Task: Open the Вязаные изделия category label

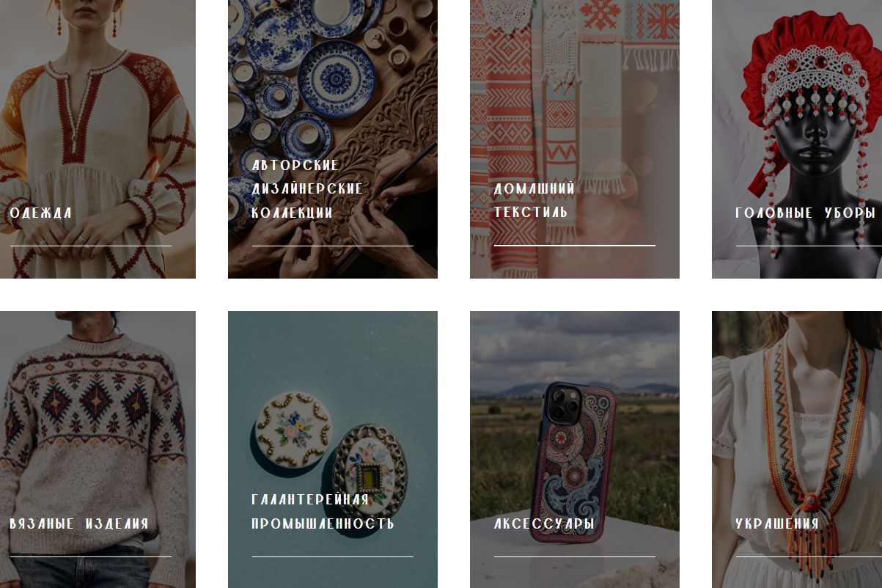Action: tap(79, 524)
